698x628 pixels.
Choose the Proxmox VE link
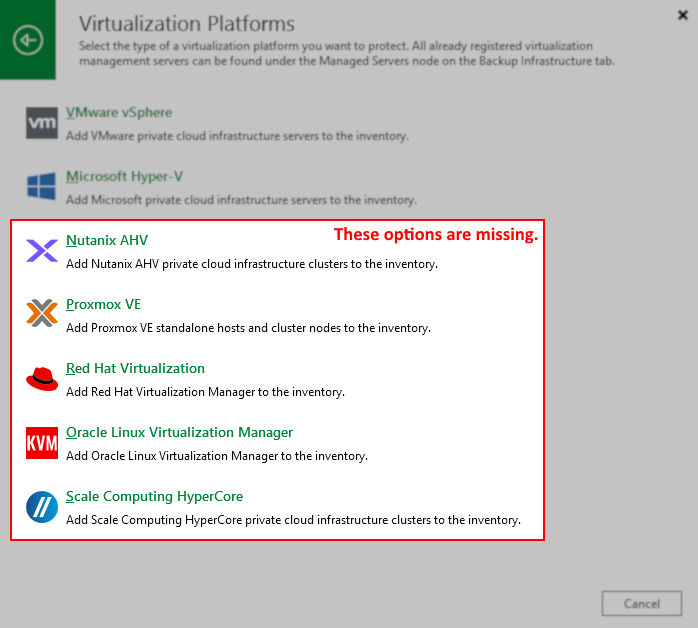click(103, 304)
